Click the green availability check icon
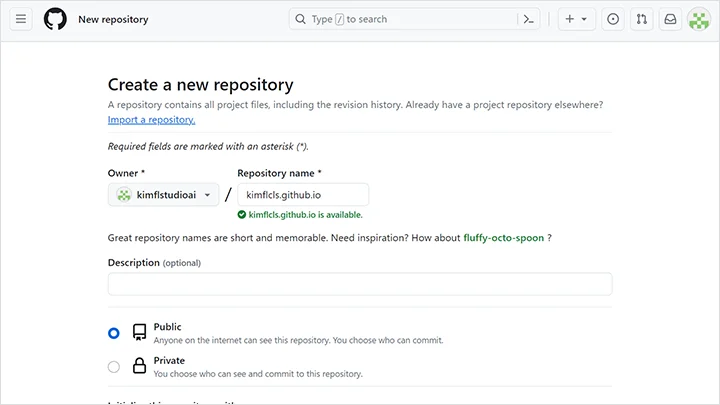Screen dimensions: 720x405 [x=242, y=214]
